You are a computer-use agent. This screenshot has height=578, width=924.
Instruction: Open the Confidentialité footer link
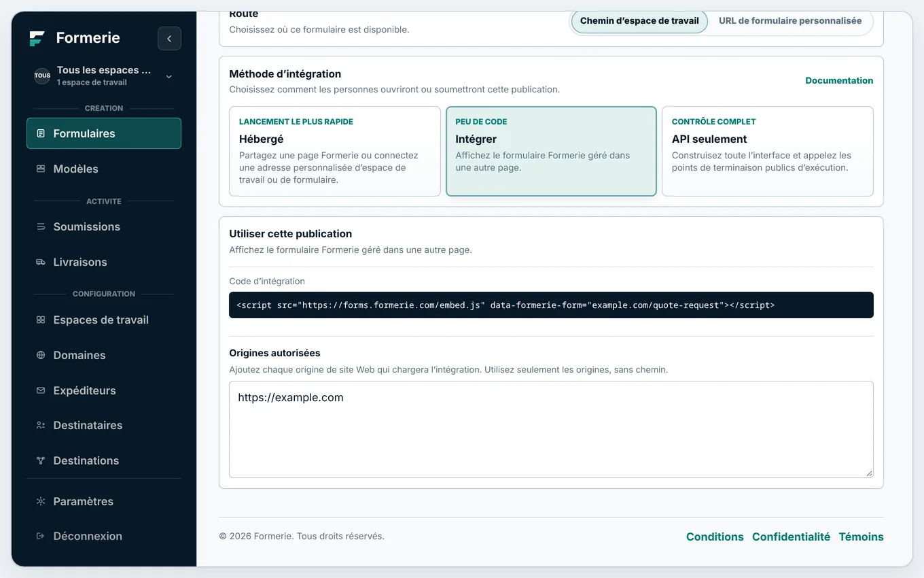coord(791,537)
